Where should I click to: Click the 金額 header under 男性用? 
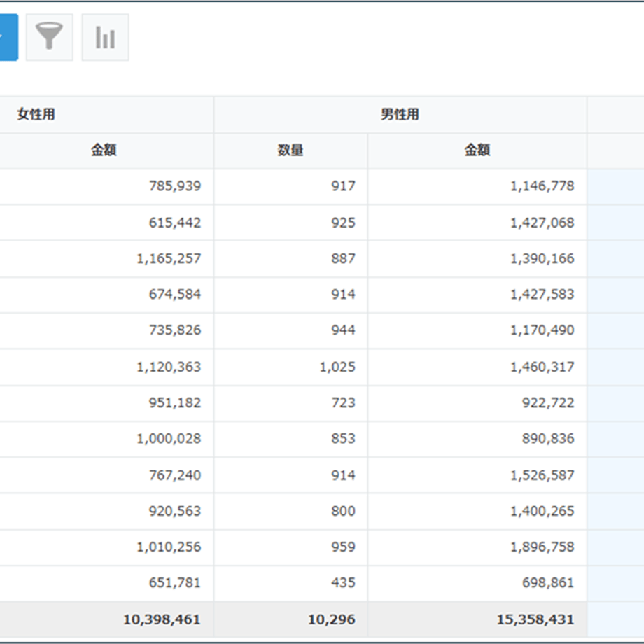pyautogui.click(x=477, y=150)
